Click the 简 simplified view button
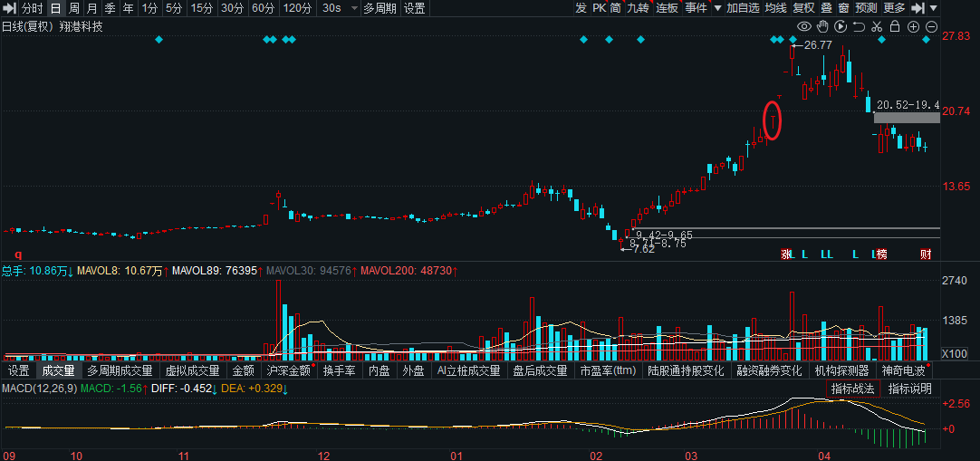980x461 pixels. point(616,8)
